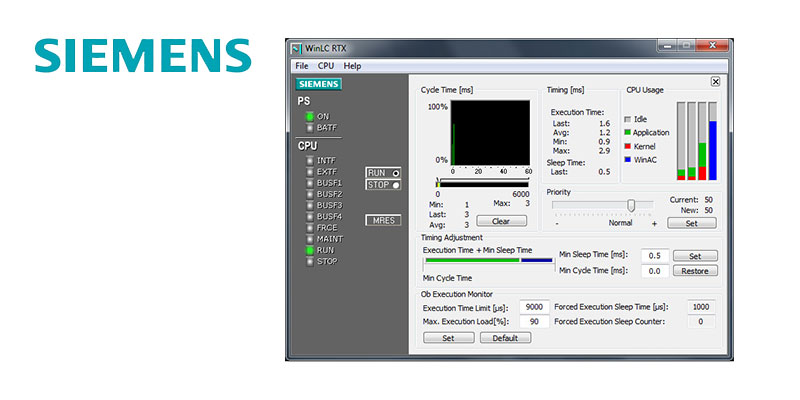Clear the cycle time histogram
This screenshot has width=800, height=400.
tap(501, 221)
